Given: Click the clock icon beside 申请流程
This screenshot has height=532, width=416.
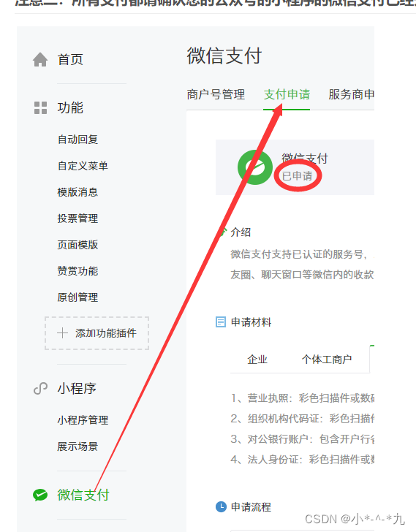Looking at the screenshot, I should pyautogui.click(x=221, y=507).
